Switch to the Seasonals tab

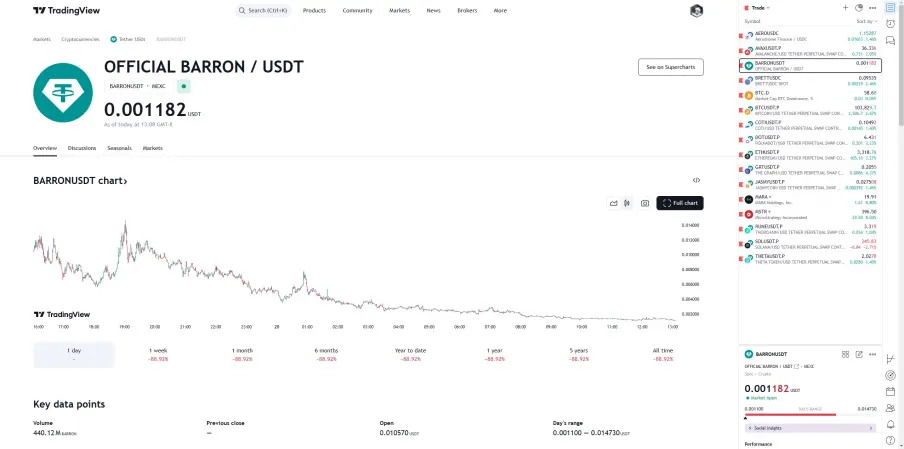tap(119, 148)
